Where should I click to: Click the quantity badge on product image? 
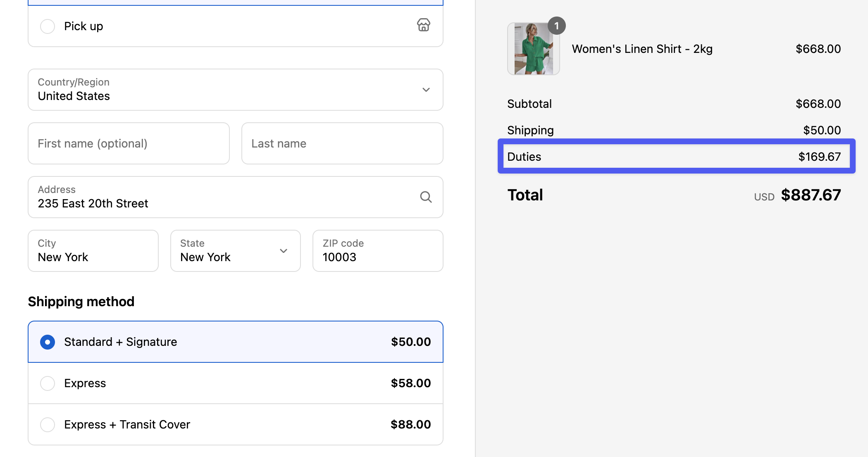tap(556, 26)
